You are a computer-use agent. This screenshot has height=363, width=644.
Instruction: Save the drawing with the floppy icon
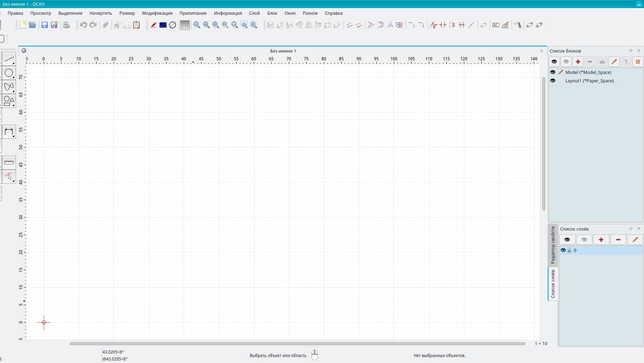coord(44,25)
